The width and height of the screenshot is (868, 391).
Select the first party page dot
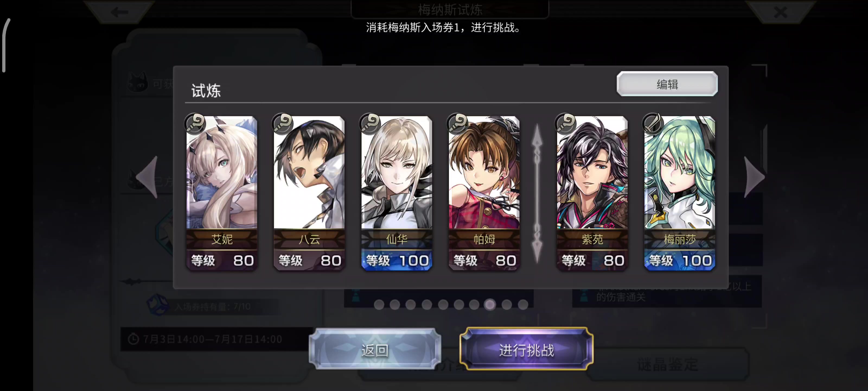point(379,305)
